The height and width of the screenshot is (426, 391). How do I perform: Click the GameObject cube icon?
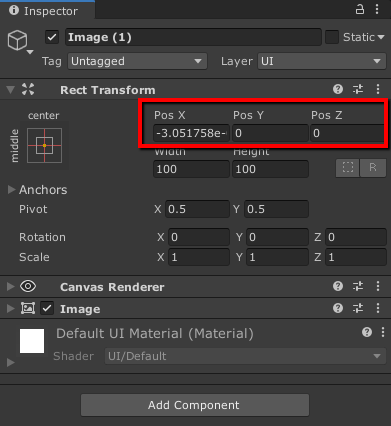tap(17, 40)
